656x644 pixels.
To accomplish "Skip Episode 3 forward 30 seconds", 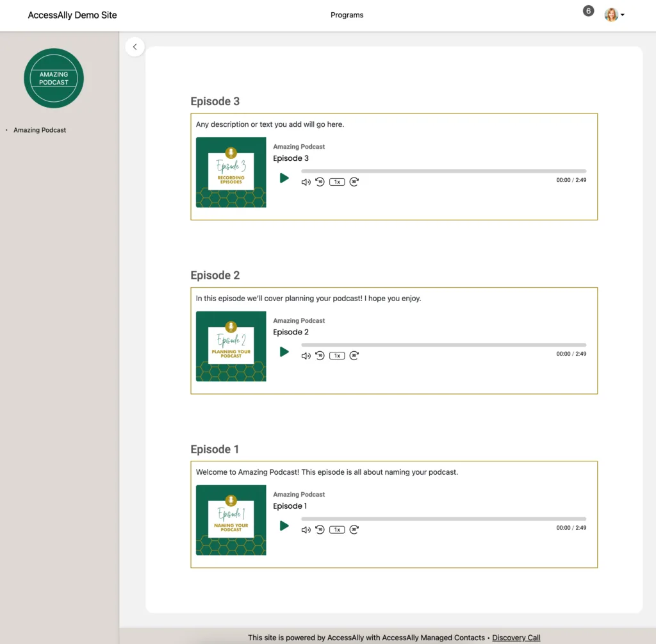I will point(354,182).
